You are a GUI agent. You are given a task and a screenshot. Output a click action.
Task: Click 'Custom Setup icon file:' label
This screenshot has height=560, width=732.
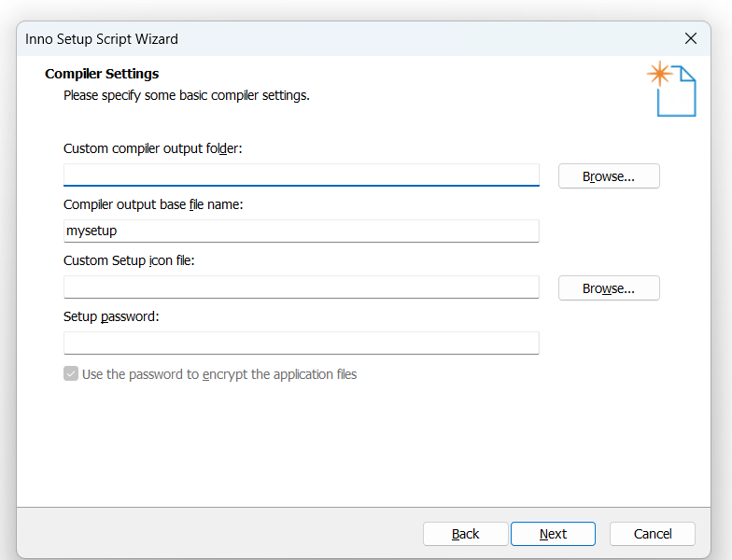tap(129, 260)
